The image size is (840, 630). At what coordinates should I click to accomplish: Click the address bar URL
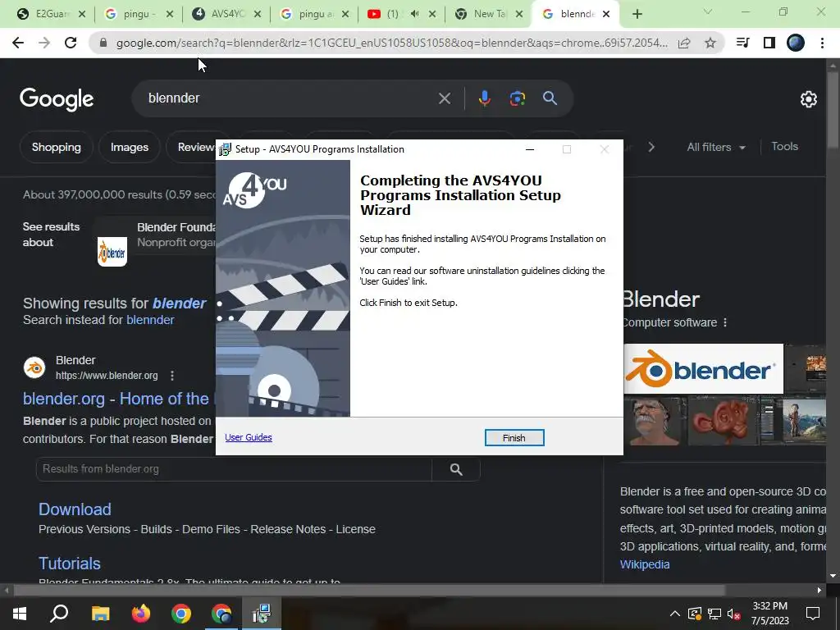point(391,43)
